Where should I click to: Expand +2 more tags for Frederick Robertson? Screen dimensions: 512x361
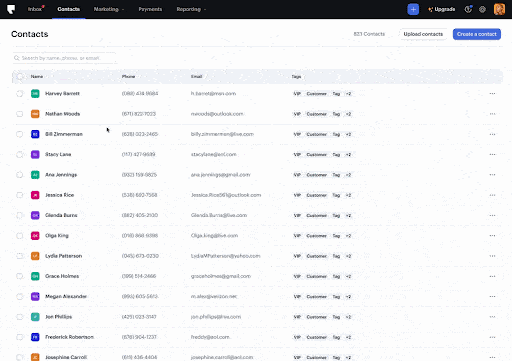pyautogui.click(x=348, y=337)
